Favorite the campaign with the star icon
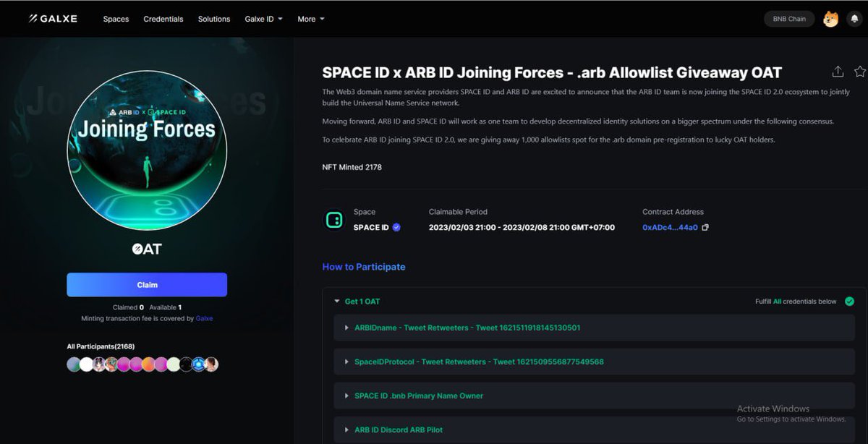 point(859,72)
